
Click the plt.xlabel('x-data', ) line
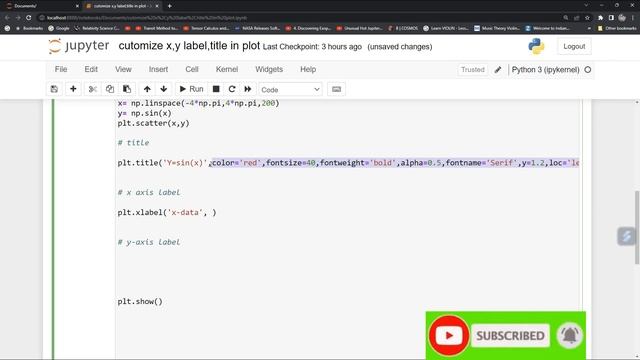(x=167, y=212)
